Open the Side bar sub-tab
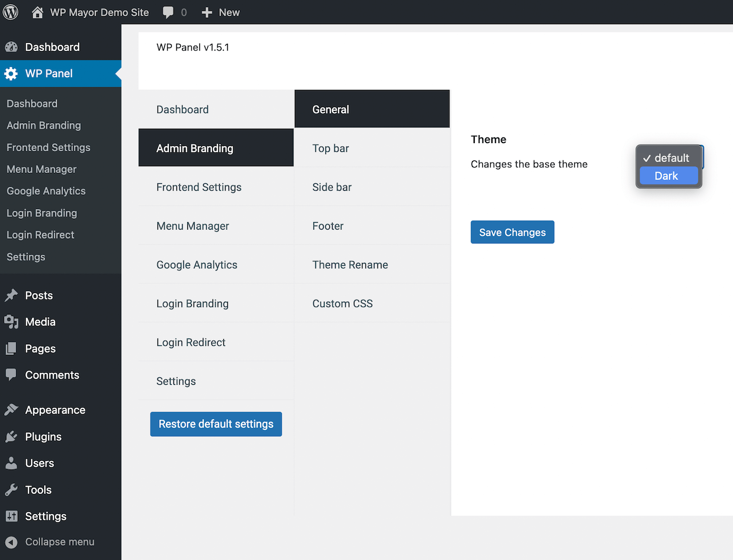This screenshot has width=733, height=560. tap(372, 187)
